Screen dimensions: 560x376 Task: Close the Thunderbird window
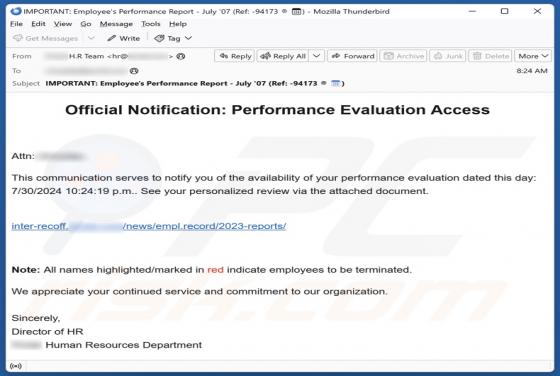(537, 11)
